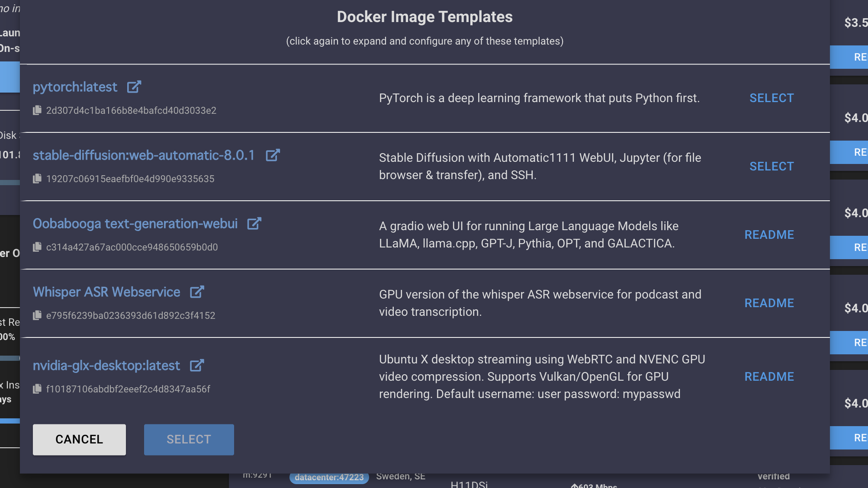The width and height of the screenshot is (868, 488).
Task: Open the Oobabooga text-generation-webui template title
Action: 135,224
